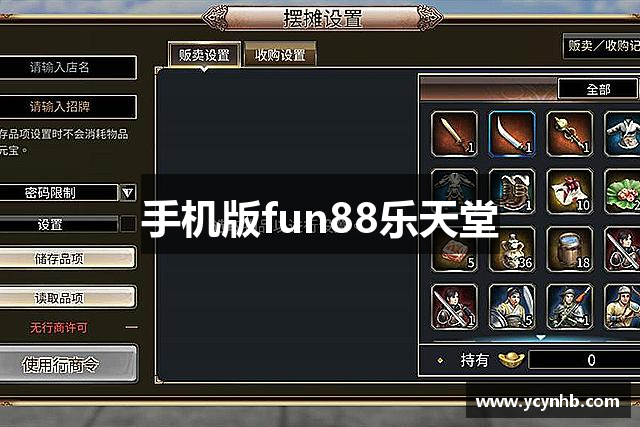Pick the golden mace weapon icon
Screen dimensions: 640x427
(569, 133)
